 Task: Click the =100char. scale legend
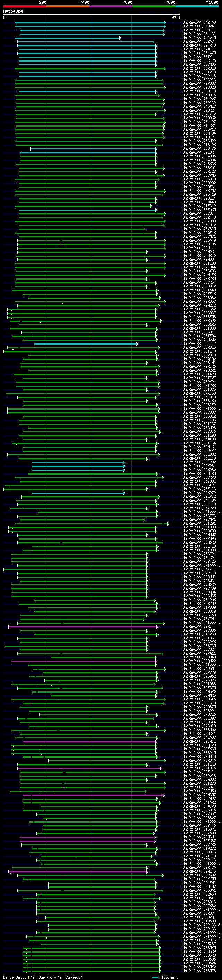tap(165, 977)
